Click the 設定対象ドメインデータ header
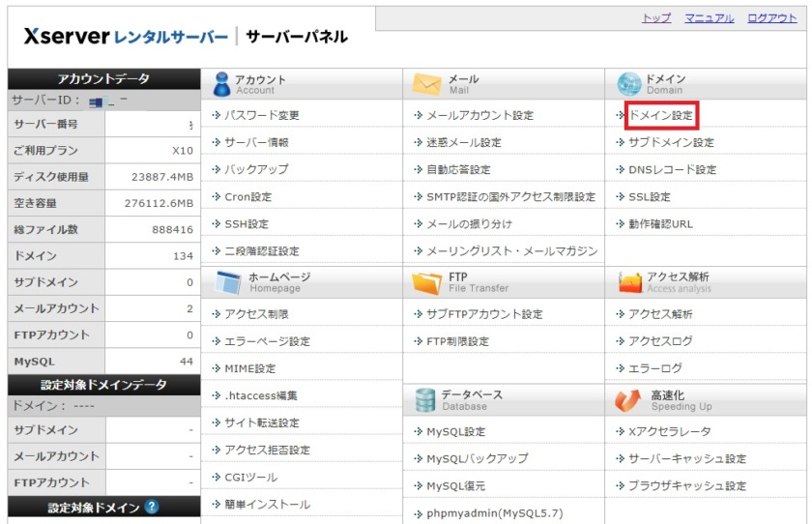 104,385
